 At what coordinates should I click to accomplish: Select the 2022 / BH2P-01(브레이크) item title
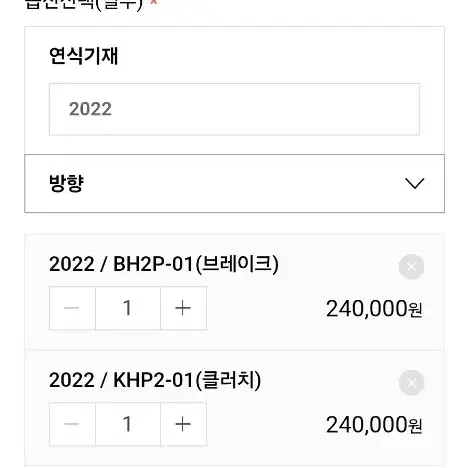click(164, 264)
